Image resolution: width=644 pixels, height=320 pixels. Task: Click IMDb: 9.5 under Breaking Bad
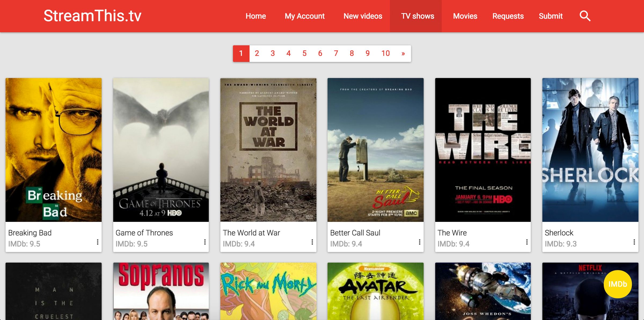coord(24,244)
